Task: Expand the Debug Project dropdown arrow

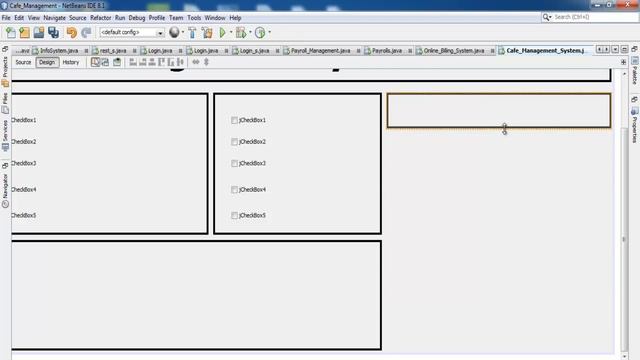Action: (x=250, y=32)
